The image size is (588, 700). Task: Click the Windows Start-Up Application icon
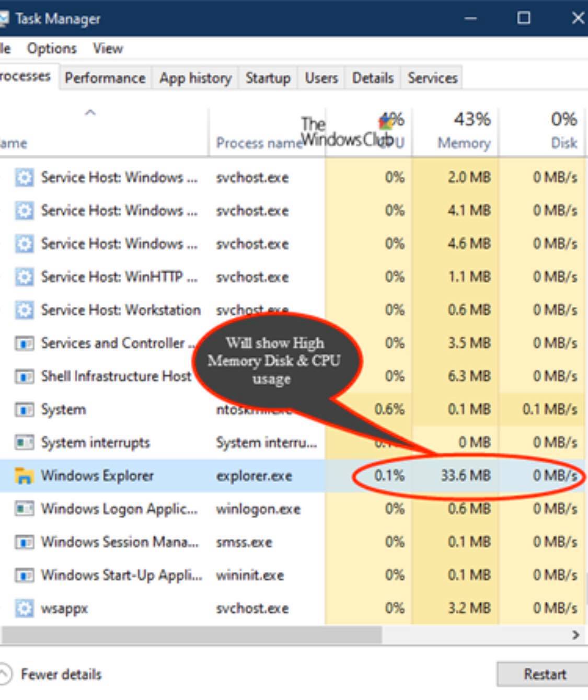point(24,575)
